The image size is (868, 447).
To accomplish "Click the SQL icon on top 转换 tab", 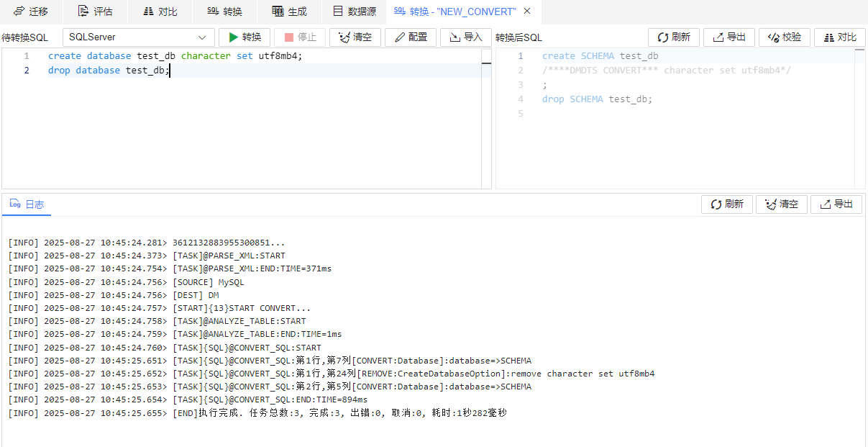I will [213, 12].
